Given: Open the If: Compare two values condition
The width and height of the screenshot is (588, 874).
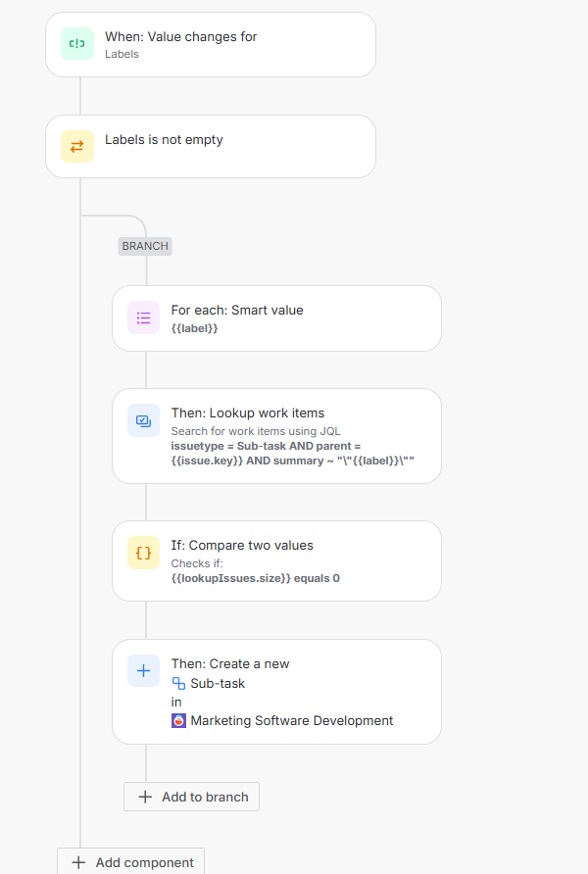Looking at the screenshot, I should click(x=278, y=559).
